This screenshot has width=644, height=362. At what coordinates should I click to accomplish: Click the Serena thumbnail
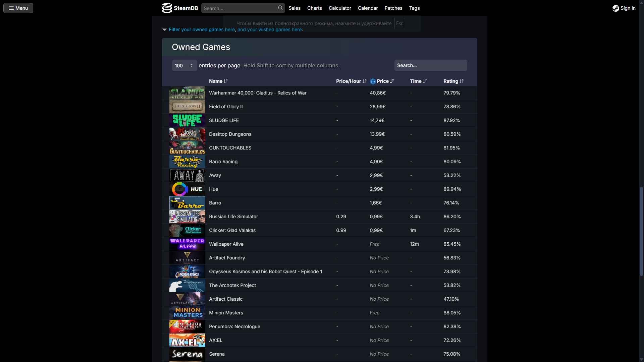tap(187, 354)
